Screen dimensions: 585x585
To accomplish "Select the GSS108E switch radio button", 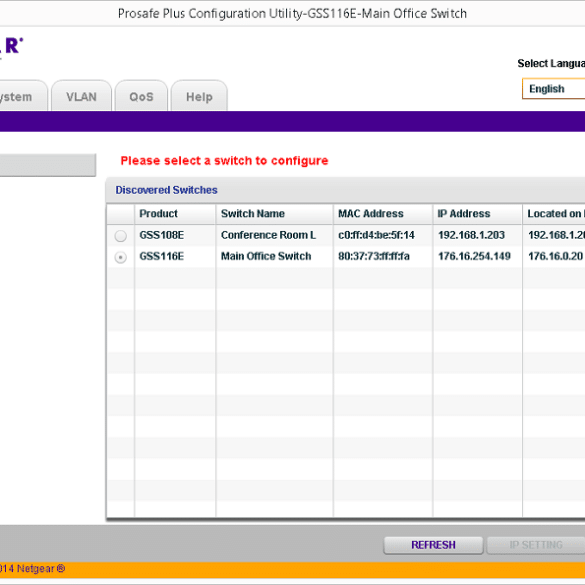I will pyautogui.click(x=121, y=236).
